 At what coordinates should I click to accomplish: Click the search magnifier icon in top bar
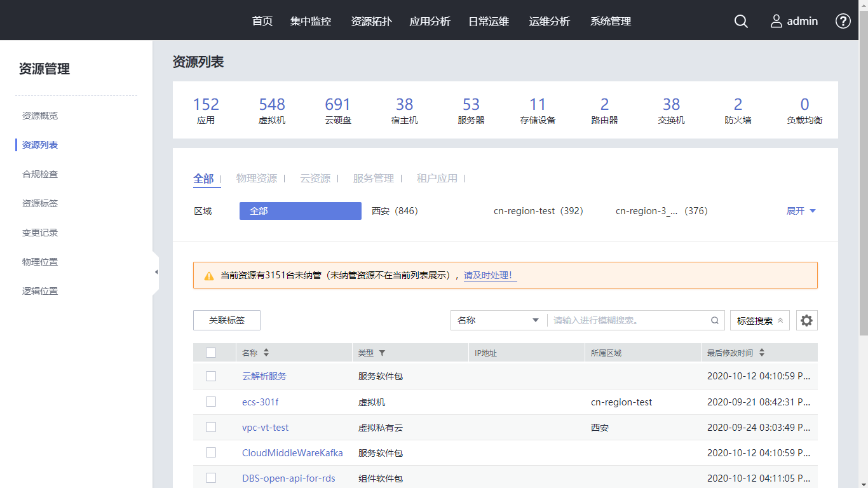coord(741,21)
